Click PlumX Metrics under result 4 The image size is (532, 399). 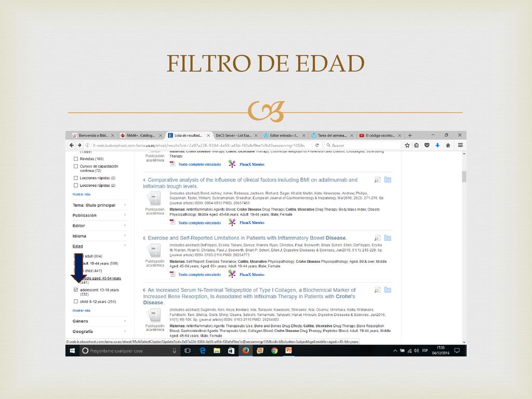(x=252, y=223)
